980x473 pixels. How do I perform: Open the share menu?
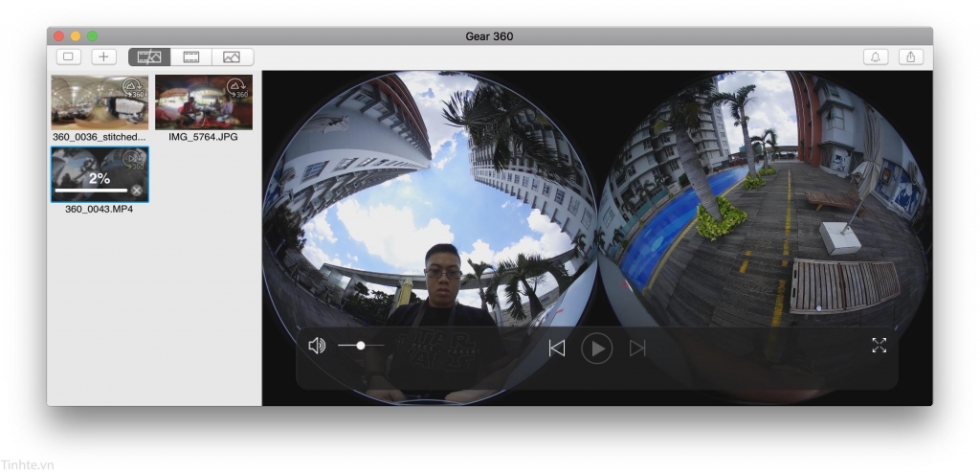911,56
